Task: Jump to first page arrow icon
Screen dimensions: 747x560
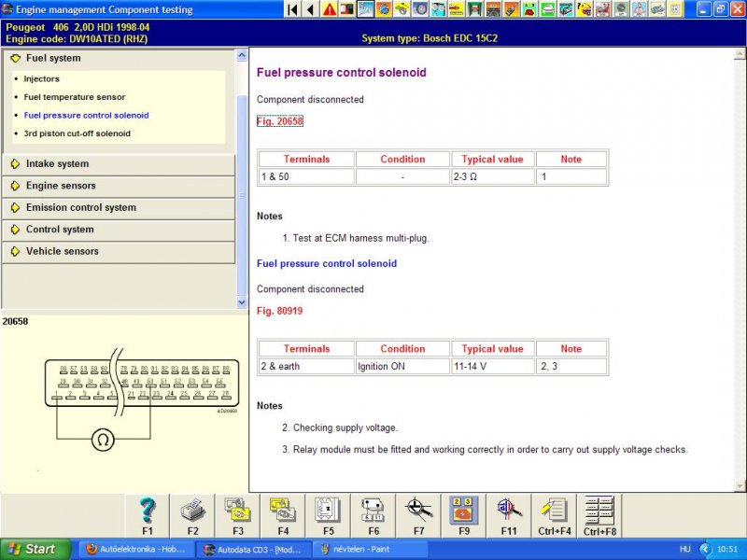Action: point(292,9)
